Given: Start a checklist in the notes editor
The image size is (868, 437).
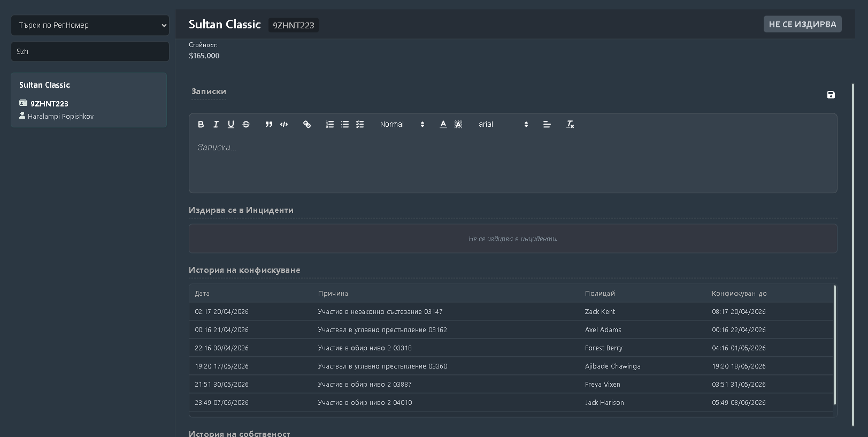Looking at the screenshot, I should [360, 124].
